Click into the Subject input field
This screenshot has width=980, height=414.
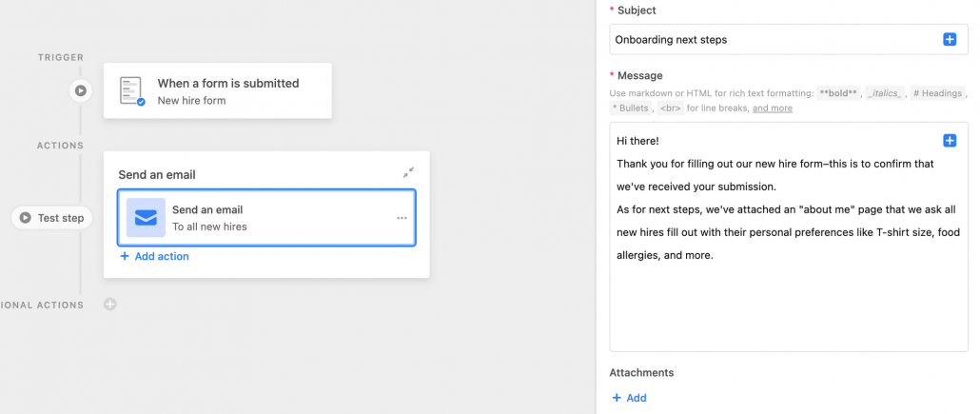(x=790, y=39)
